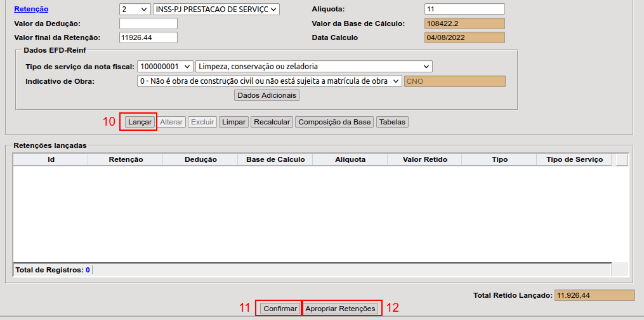Select the Tipo de Serviço column header
This screenshot has width=644, height=320.
[574, 160]
